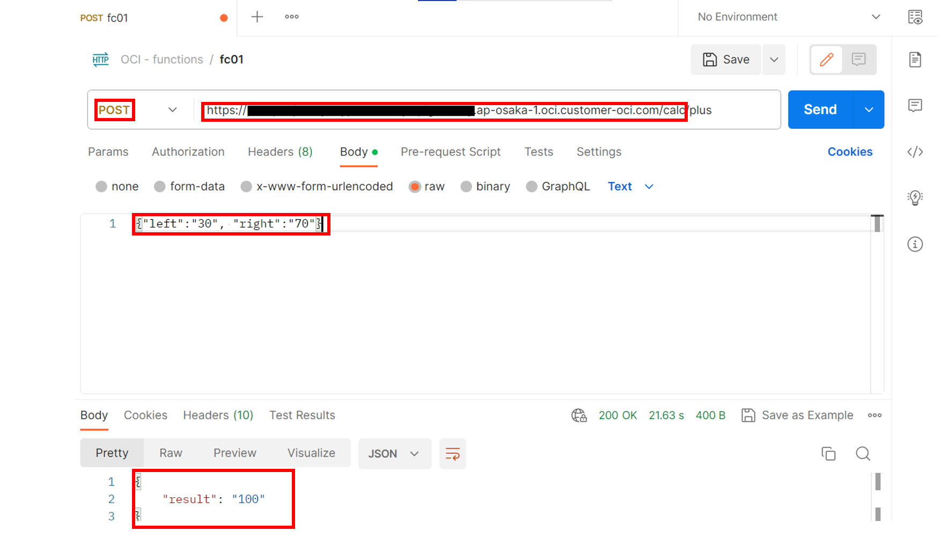
Task: Copy the response body
Action: (x=828, y=453)
